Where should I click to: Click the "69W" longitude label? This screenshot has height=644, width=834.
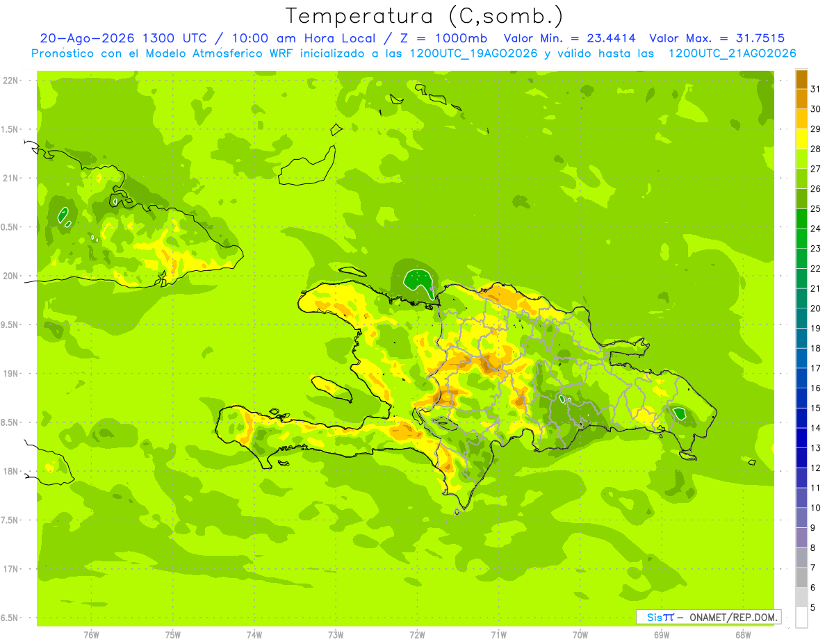662,634
